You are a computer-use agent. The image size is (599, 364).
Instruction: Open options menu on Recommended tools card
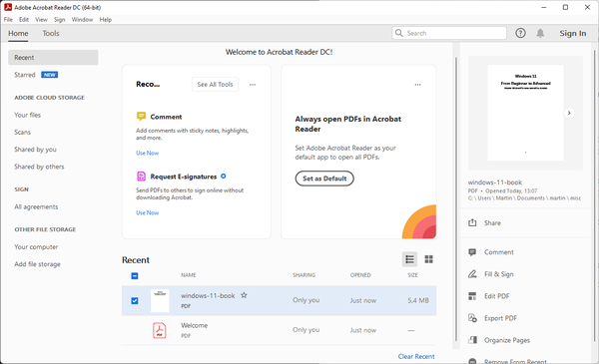[x=253, y=85]
